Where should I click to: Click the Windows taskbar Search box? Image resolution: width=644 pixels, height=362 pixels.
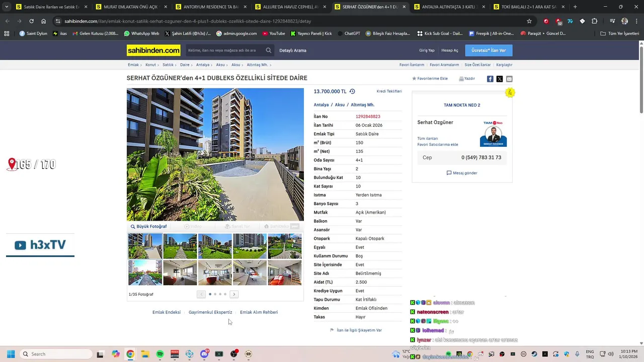tap(56, 354)
